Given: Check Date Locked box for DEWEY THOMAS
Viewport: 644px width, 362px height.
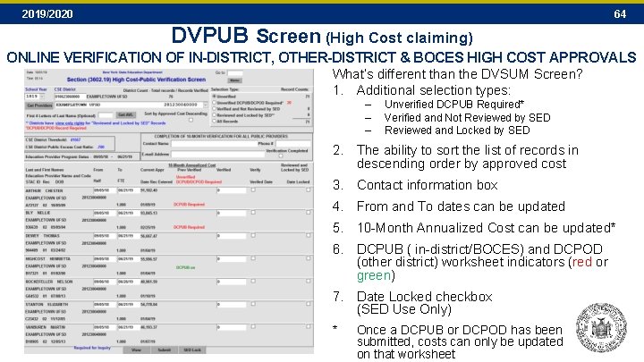Looking at the screenshot, I should coord(309,236).
